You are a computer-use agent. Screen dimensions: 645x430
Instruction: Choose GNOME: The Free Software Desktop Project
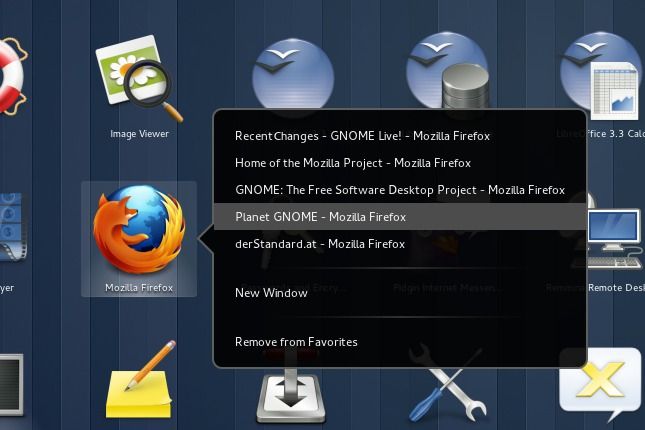click(x=399, y=190)
